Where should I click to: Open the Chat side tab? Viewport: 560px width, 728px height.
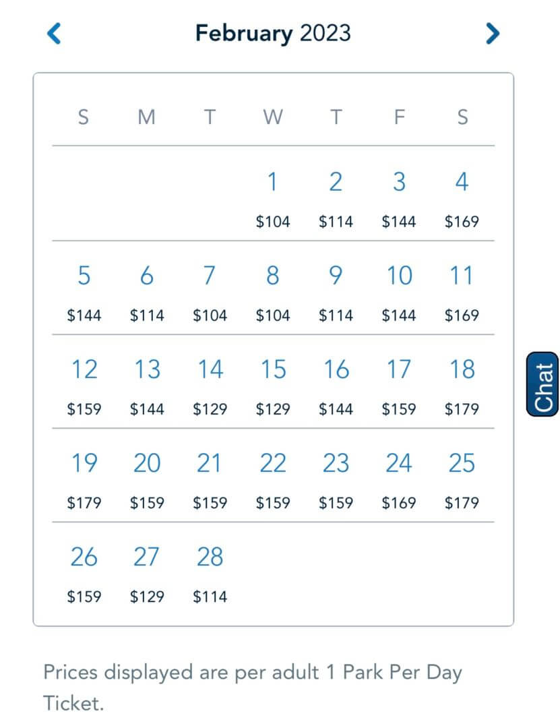click(542, 384)
